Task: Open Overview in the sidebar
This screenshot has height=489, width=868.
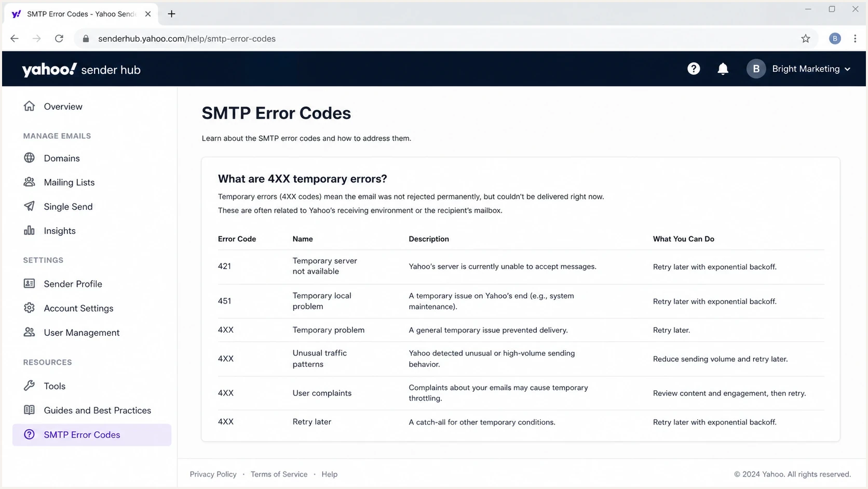Action: pyautogui.click(x=63, y=106)
